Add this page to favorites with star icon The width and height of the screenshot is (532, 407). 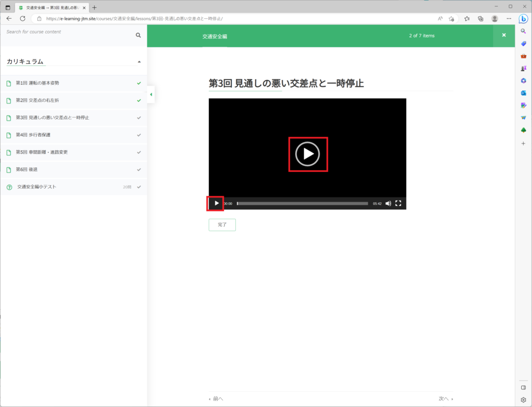point(451,18)
